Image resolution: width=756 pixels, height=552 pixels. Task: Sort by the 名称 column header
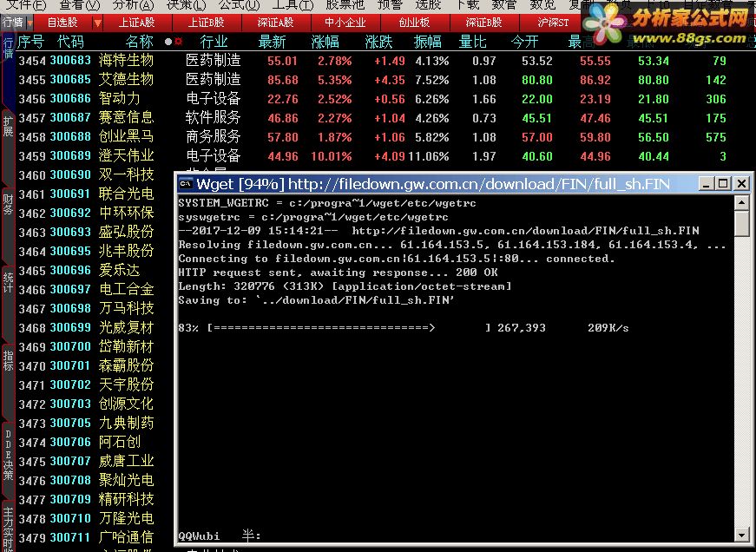click(x=139, y=42)
